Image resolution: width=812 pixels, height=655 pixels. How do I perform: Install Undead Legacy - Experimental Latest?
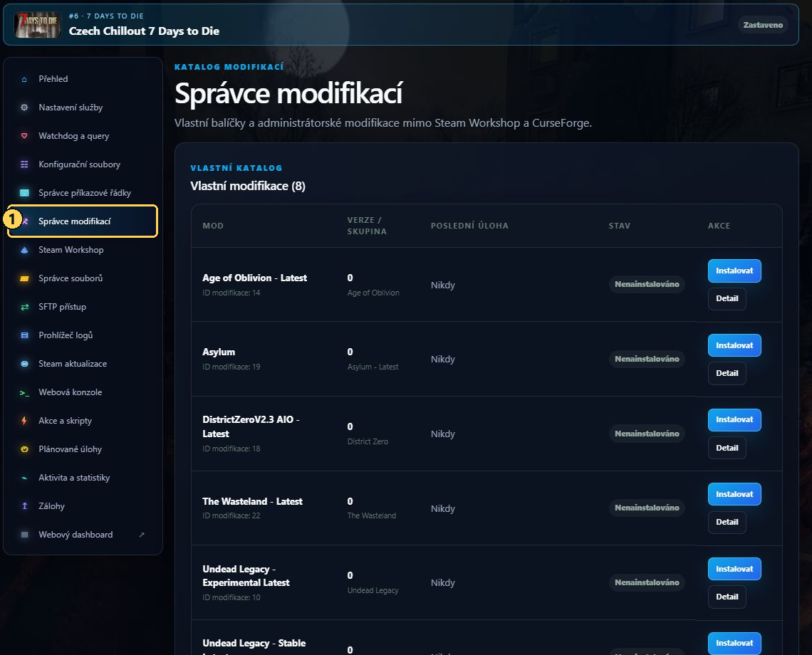click(x=734, y=569)
